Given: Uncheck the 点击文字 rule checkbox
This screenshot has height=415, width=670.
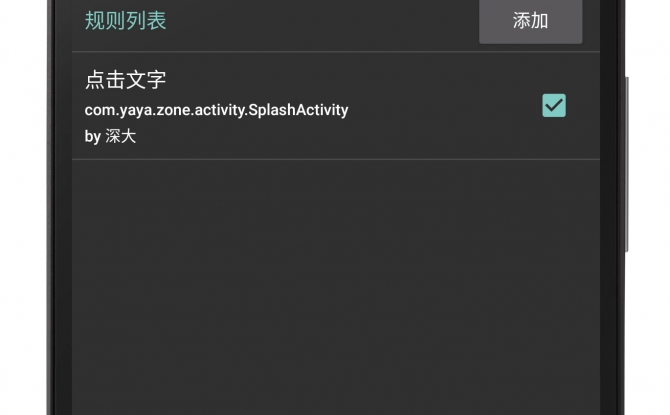Looking at the screenshot, I should click(x=554, y=106).
